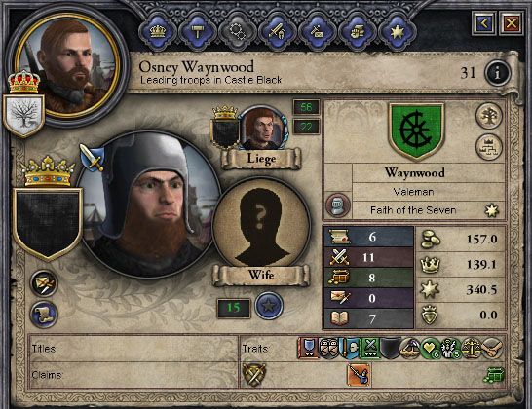This screenshot has height=409, width=532.
Task: Click the diplomacy letter icon under shield
Action: 44,283
